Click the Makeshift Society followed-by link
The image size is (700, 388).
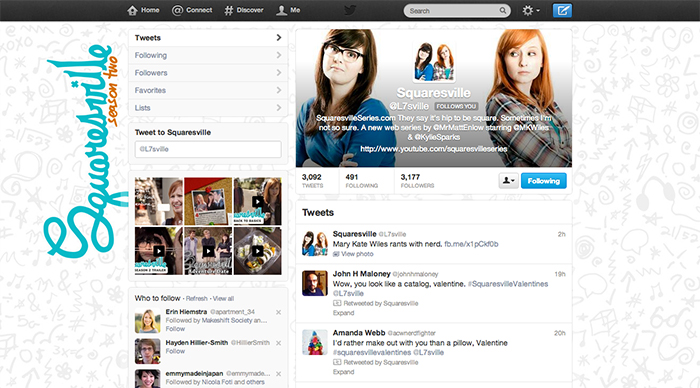click(x=227, y=321)
